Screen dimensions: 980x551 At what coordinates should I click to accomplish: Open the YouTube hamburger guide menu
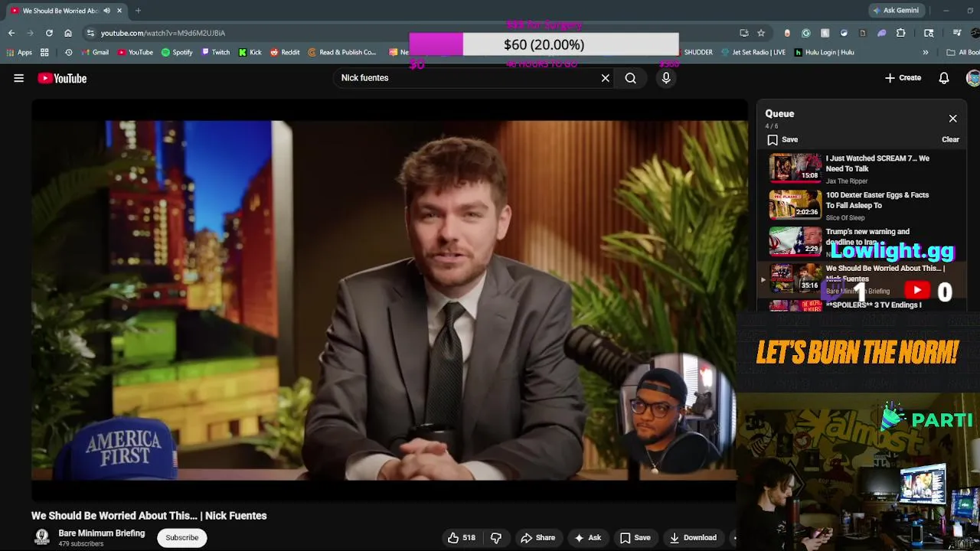[x=18, y=78]
